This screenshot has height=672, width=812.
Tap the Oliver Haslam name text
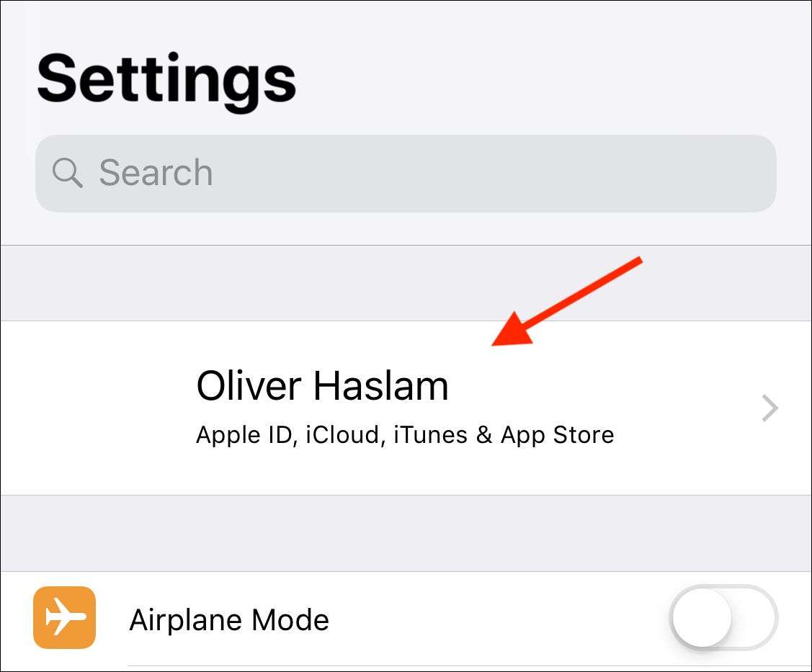[322, 386]
